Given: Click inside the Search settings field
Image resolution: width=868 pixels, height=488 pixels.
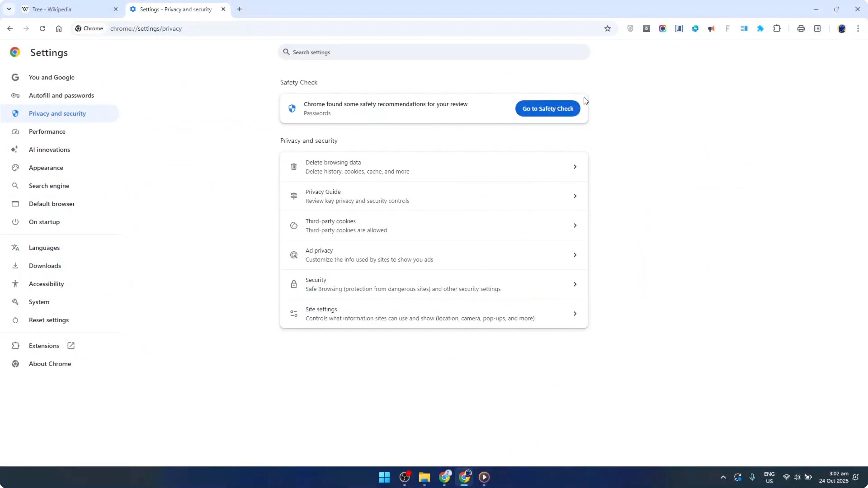Looking at the screenshot, I should pyautogui.click(x=434, y=52).
